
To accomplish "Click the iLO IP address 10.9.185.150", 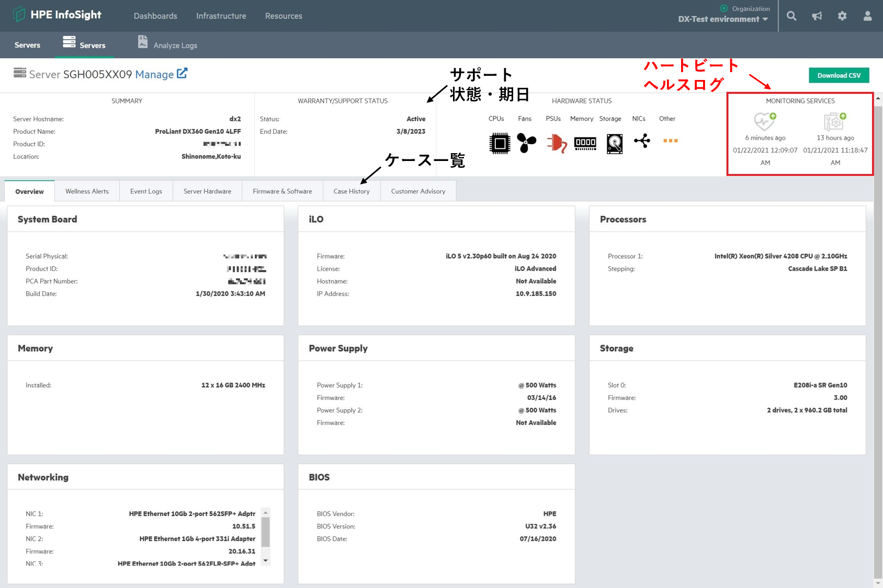I will tap(536, 294).
